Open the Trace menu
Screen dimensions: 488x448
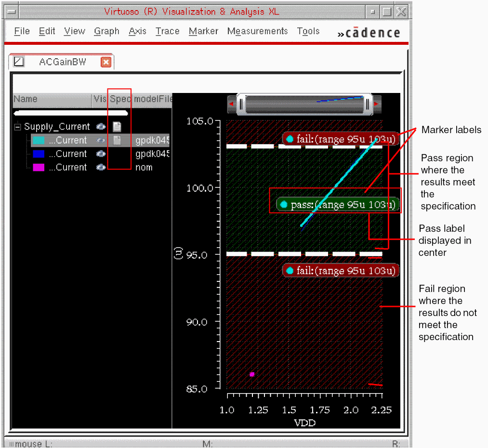[167, 31]
